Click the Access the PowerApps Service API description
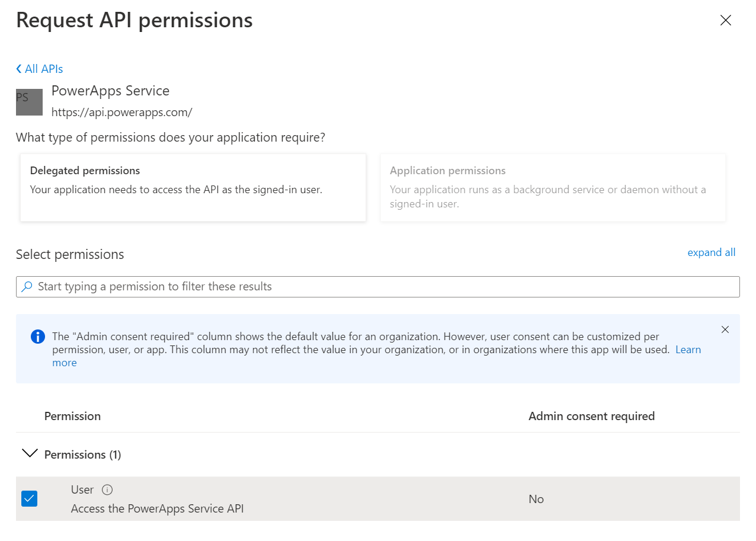 [x=157, y=508]
